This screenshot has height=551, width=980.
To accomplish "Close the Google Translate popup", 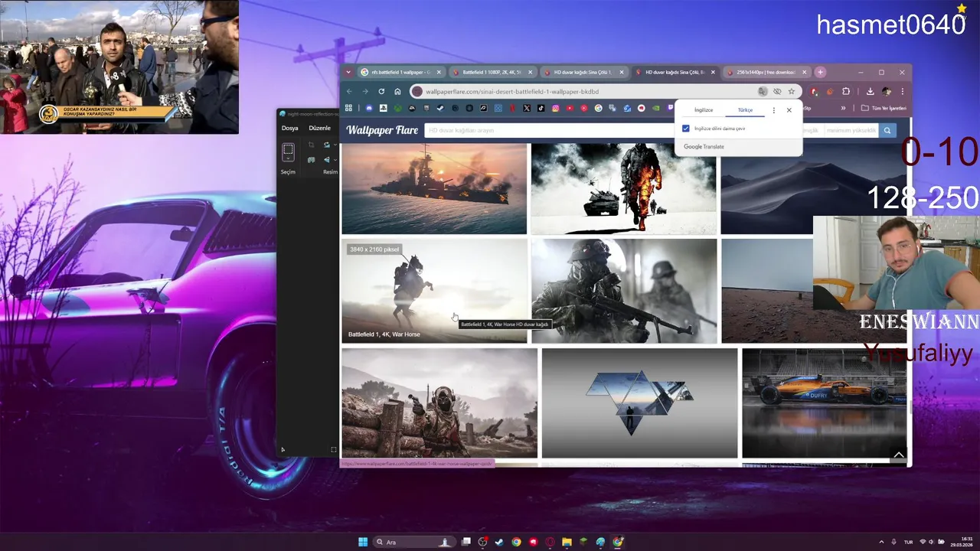I will pos(789,110).
